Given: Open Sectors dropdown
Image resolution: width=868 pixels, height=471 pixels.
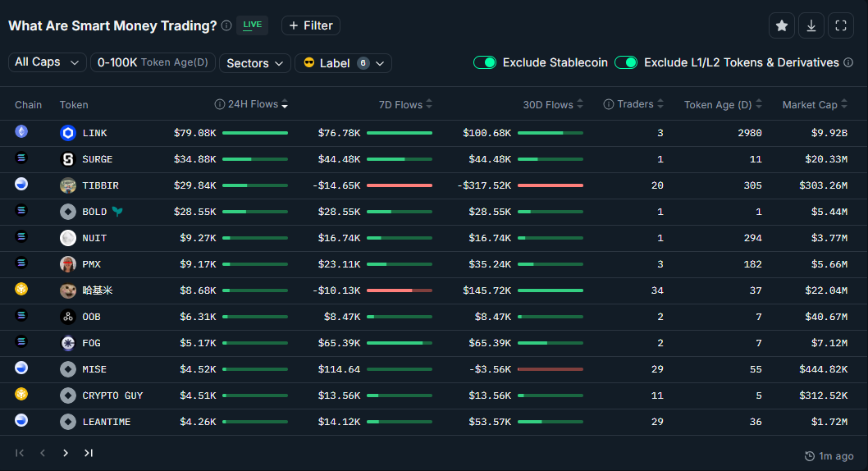Looking at the screenshot, I should coord(254,63).
